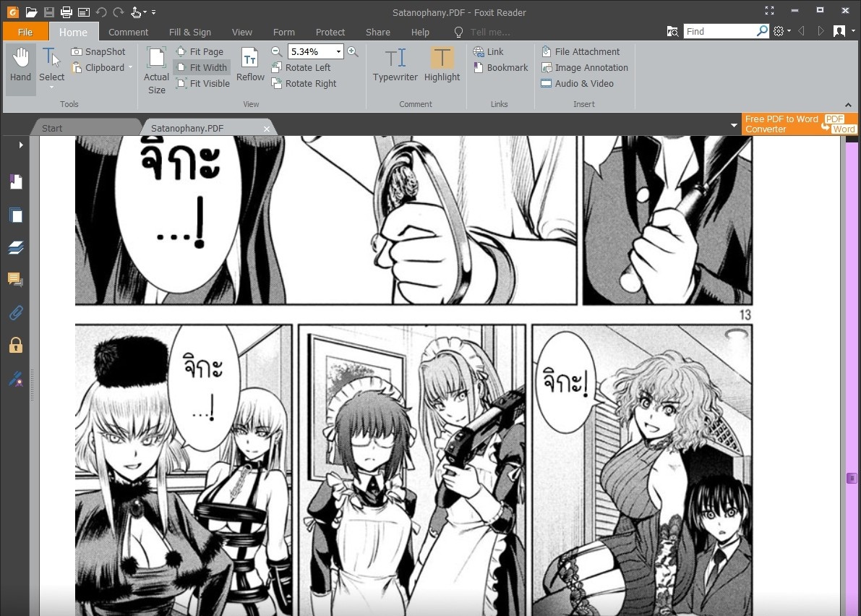Open the Pages thumbnails side panel
This screenshot has width=861, height=616.
(x=16, y=215)
